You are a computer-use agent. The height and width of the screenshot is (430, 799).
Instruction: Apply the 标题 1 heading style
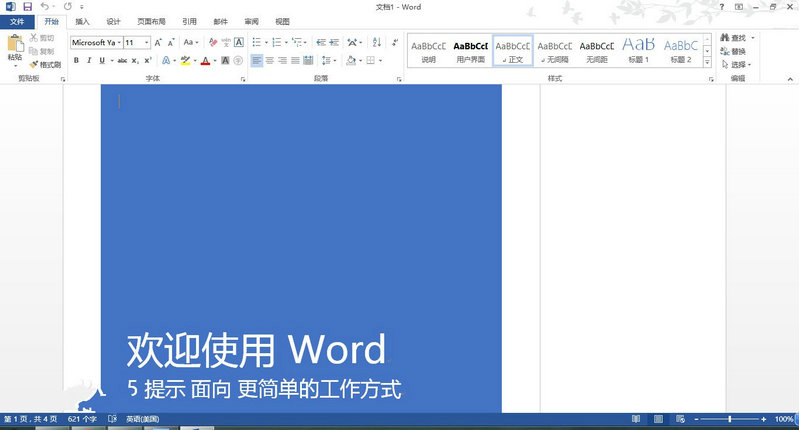pyautogui.click(x=638, y=50)
